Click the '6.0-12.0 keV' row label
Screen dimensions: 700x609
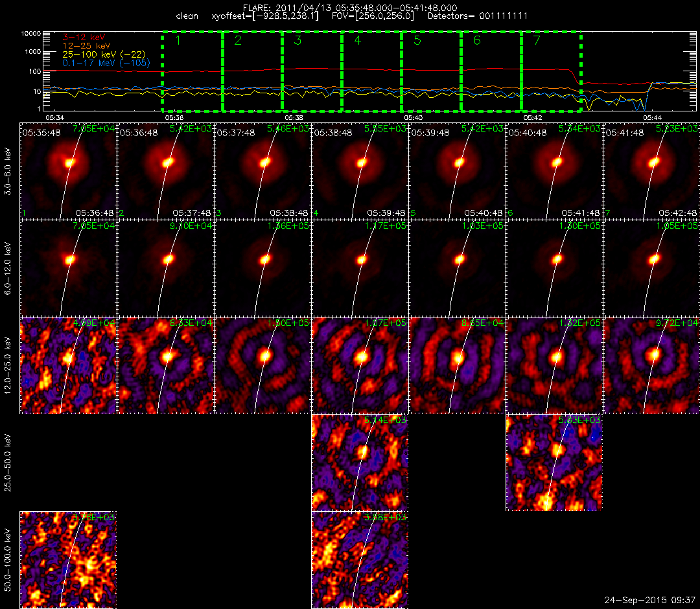point(8,269)
